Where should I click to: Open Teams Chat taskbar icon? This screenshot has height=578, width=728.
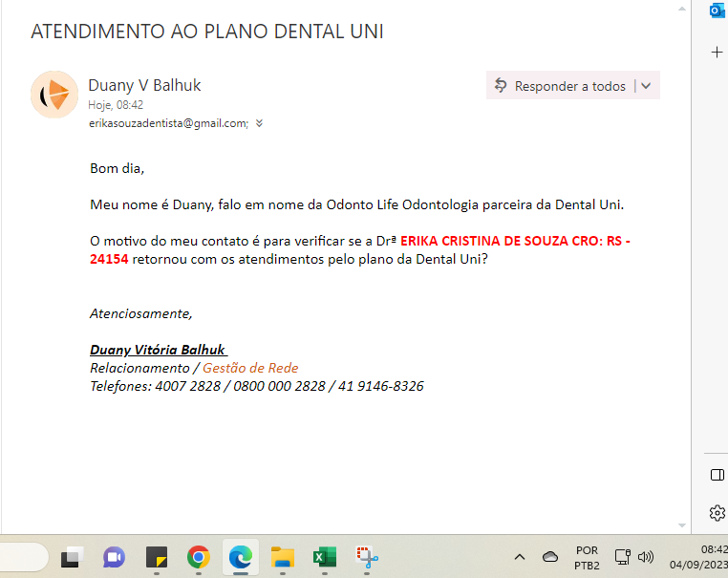(115, 557)
